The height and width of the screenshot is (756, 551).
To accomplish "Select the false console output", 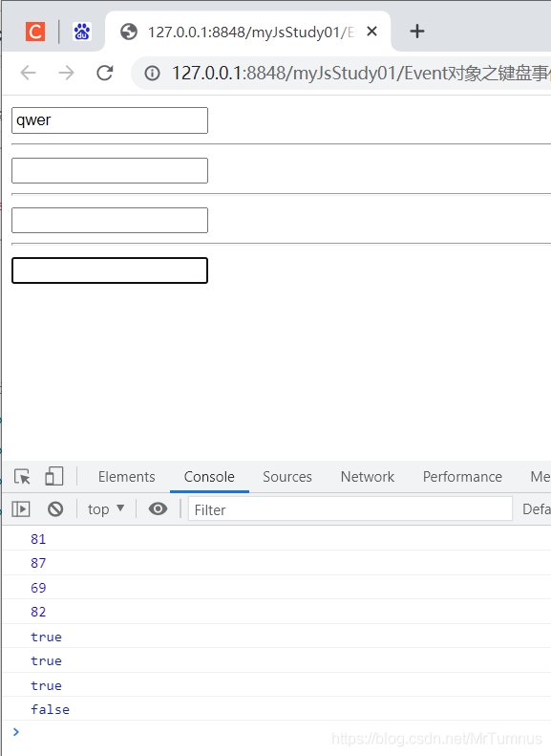I will 50,710.
